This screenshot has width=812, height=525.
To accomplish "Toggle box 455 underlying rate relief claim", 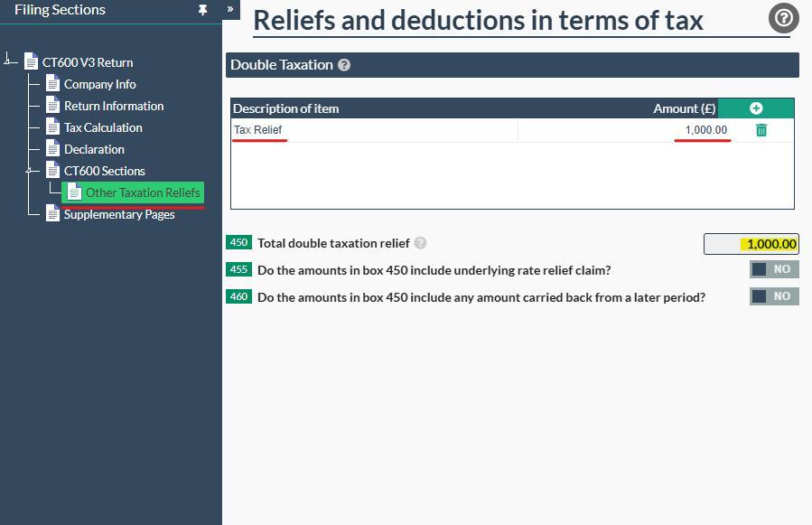I will (x=774, y=269).
